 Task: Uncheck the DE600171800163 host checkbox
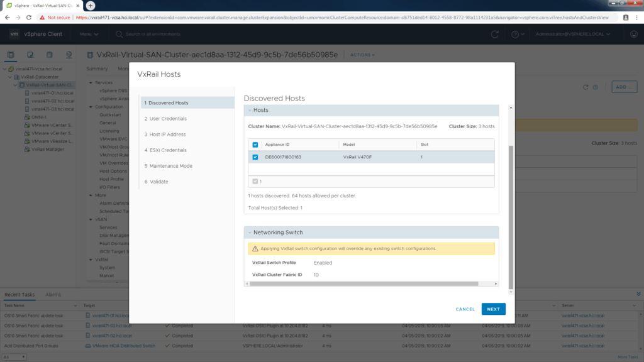[x=255, y=157]
